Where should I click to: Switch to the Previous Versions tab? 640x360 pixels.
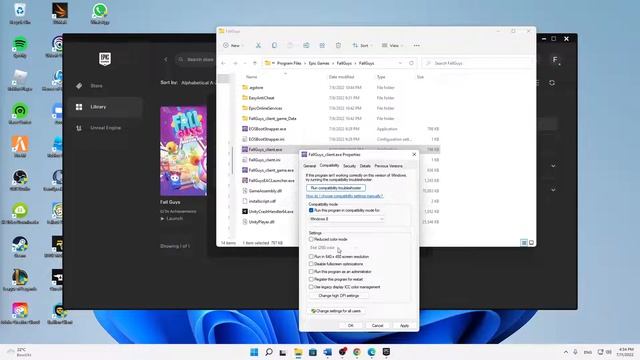[x=389, y=166]
